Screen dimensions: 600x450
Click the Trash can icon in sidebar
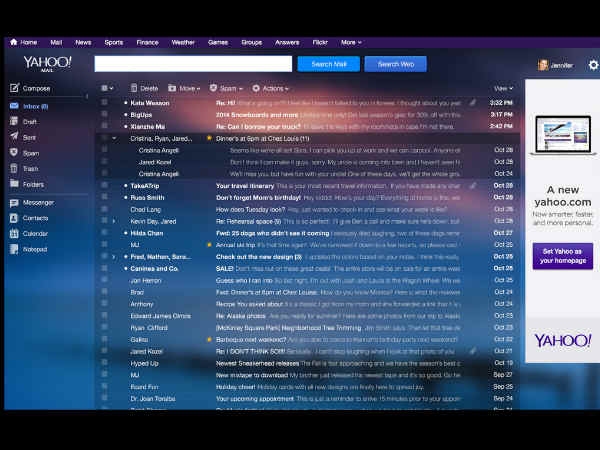[14, 168]
